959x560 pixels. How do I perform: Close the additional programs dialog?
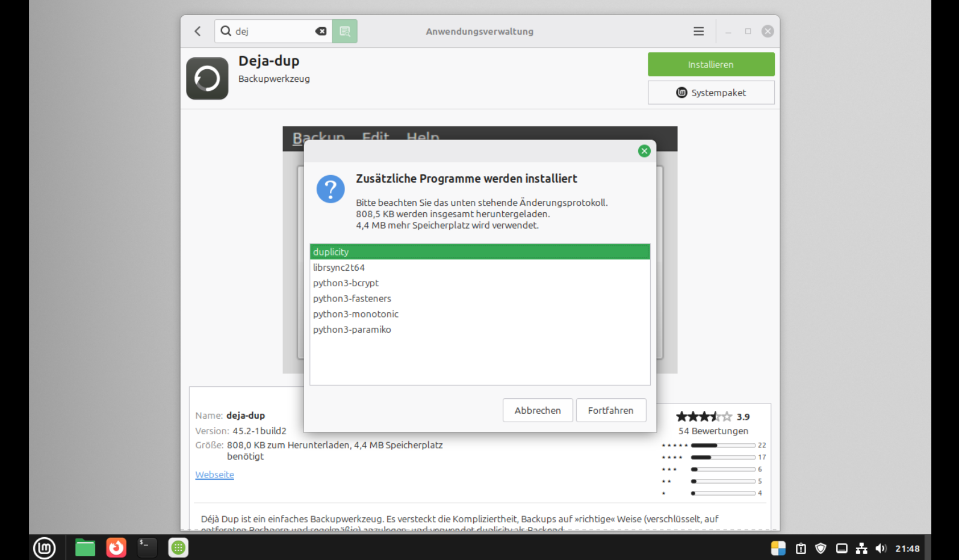click(644, 151)
